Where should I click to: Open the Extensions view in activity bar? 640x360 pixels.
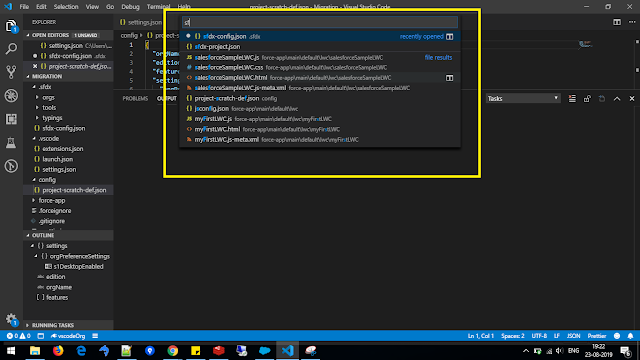click(x=11, y=119)
